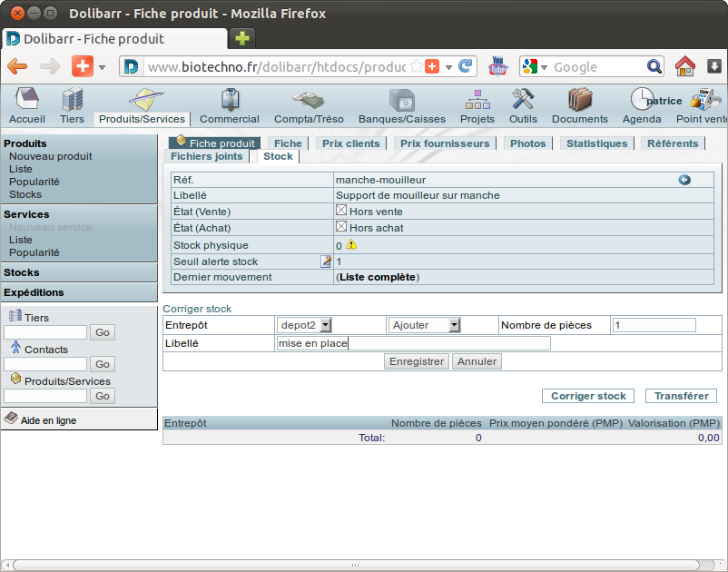Open the Commercial module icon
Screen dimensions: 728x572
click(230, 99)
